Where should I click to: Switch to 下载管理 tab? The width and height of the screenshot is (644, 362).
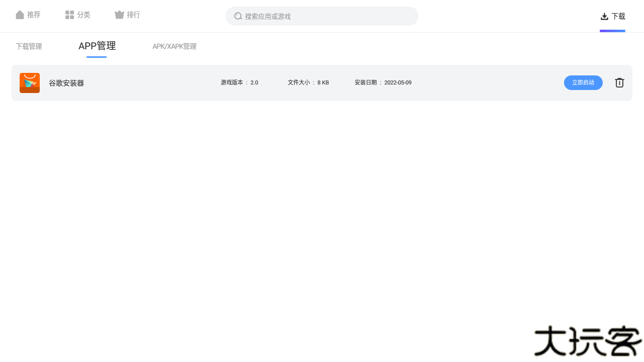pos(29,46)
